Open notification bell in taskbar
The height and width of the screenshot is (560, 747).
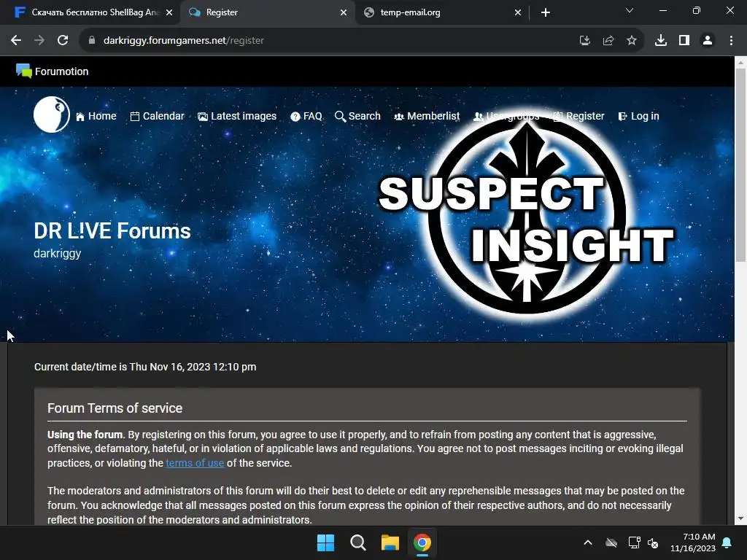point(727,542)
